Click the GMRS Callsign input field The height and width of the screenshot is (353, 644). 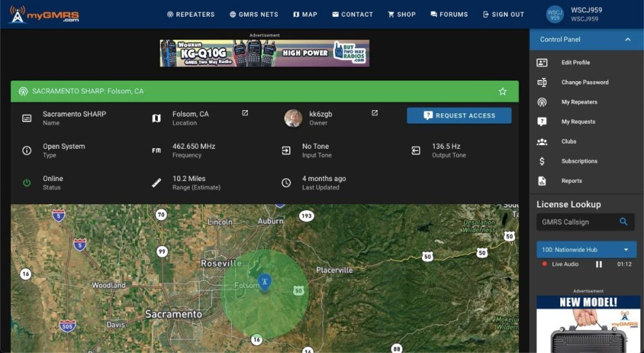pos(578,222)
